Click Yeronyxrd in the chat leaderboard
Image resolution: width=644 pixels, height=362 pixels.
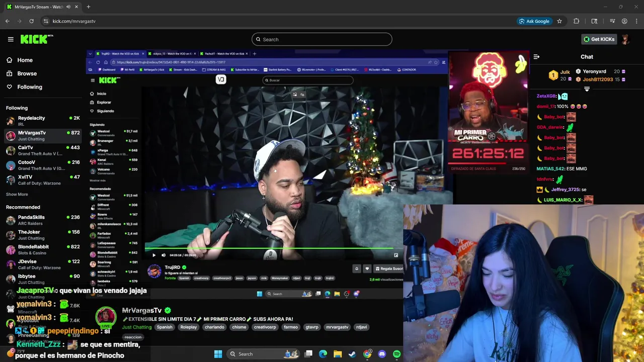[x=594, y=71]
